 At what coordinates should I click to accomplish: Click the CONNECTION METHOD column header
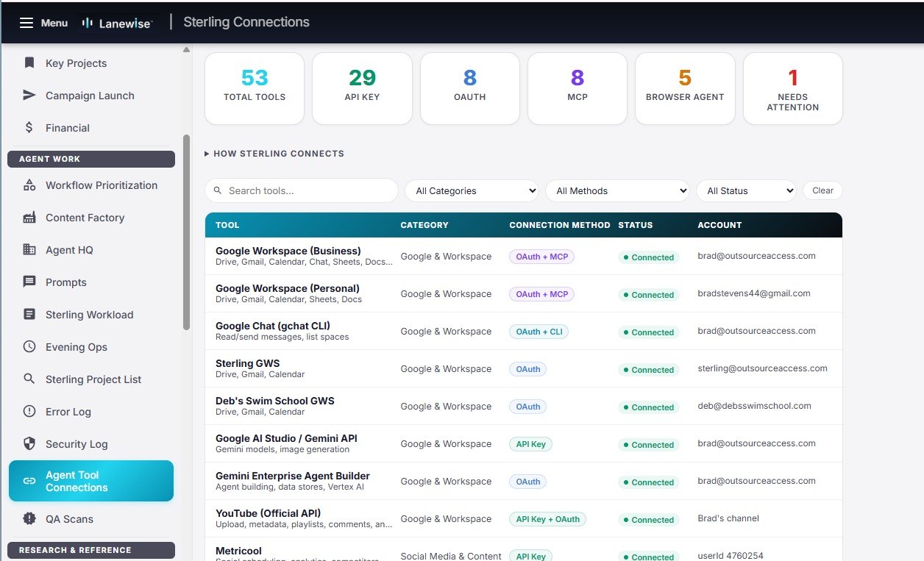[x=560, y=225]
